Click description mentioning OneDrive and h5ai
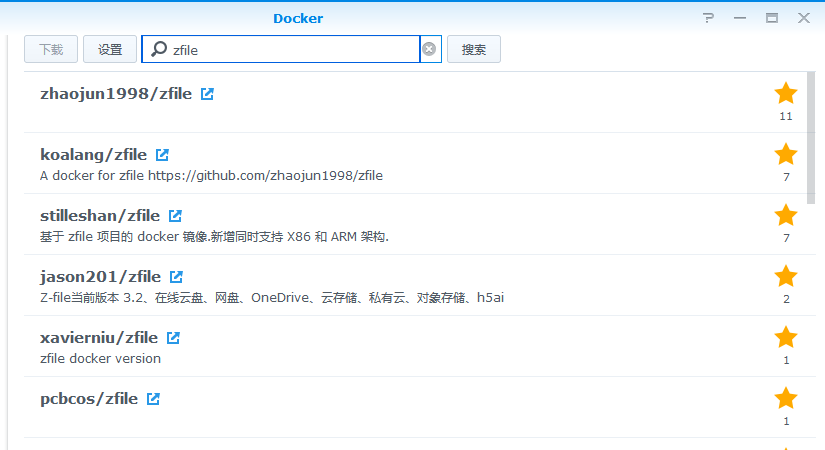This screenshot has height=450, width=825. [272, 298]
